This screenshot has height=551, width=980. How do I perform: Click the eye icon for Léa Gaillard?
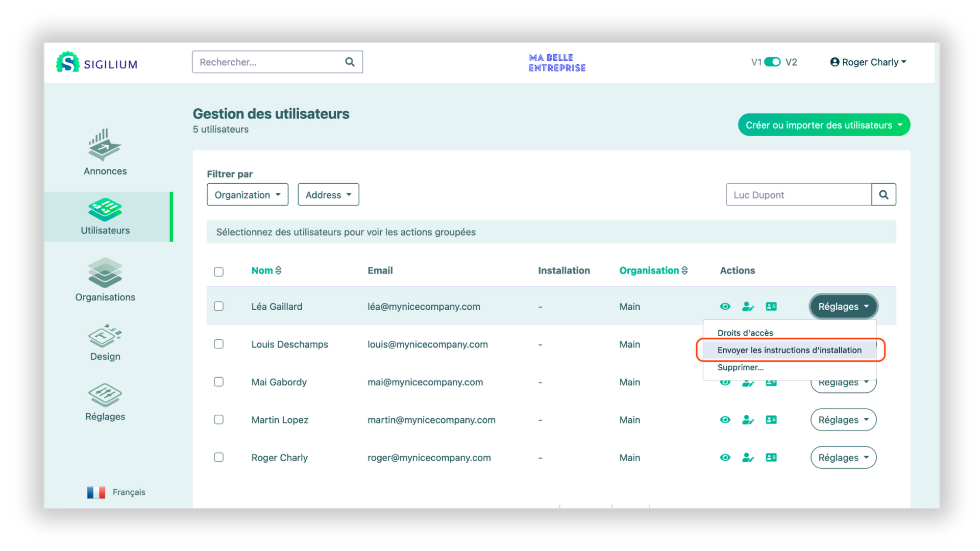(x=725, y=307)
